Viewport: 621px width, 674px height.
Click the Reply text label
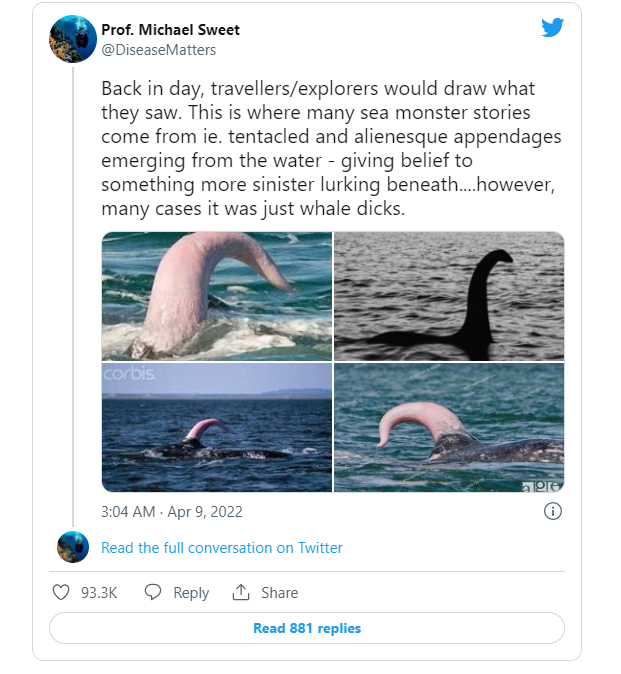(191, 592)
